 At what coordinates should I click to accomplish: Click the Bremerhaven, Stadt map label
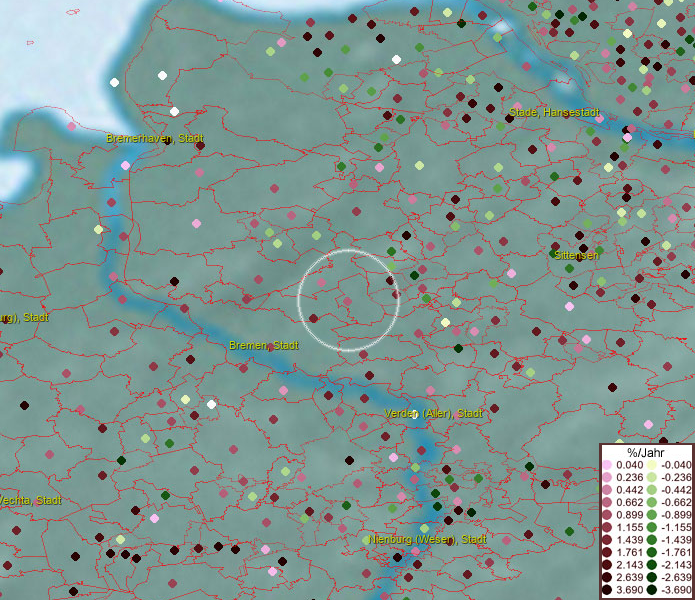click(155, 138)
